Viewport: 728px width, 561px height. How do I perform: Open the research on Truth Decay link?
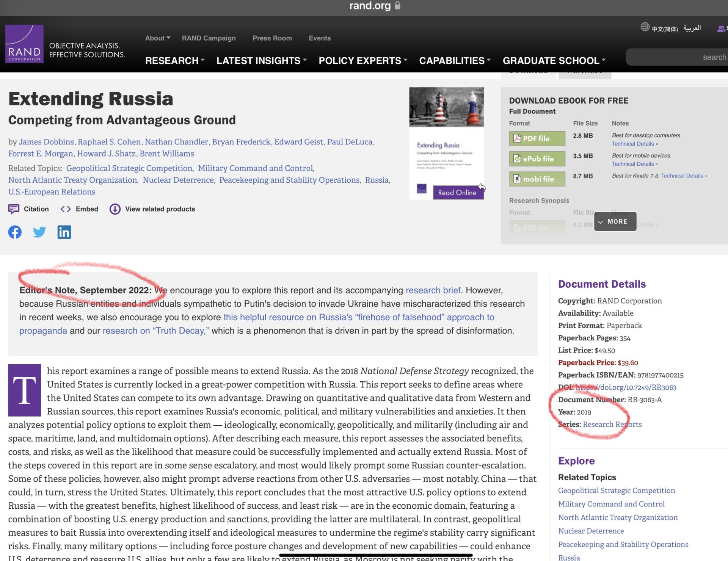coord(156,331)
